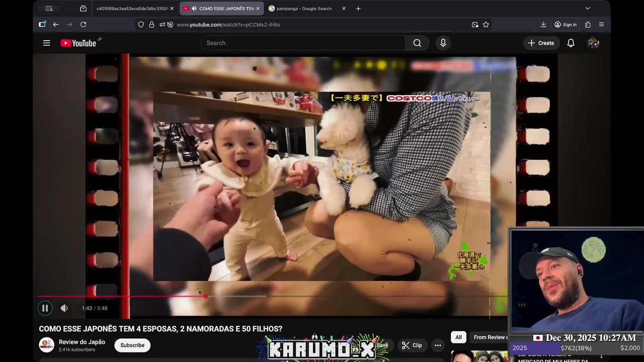Expand the list all tabs chevron
The image size is (644, 362).
tap(588, 9)
